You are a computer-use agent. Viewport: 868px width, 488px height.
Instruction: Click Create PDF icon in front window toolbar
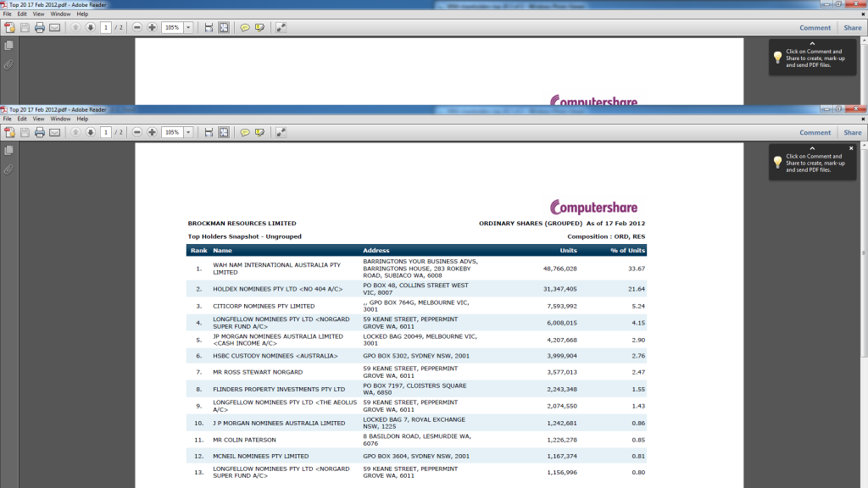[x=9, y=132]
